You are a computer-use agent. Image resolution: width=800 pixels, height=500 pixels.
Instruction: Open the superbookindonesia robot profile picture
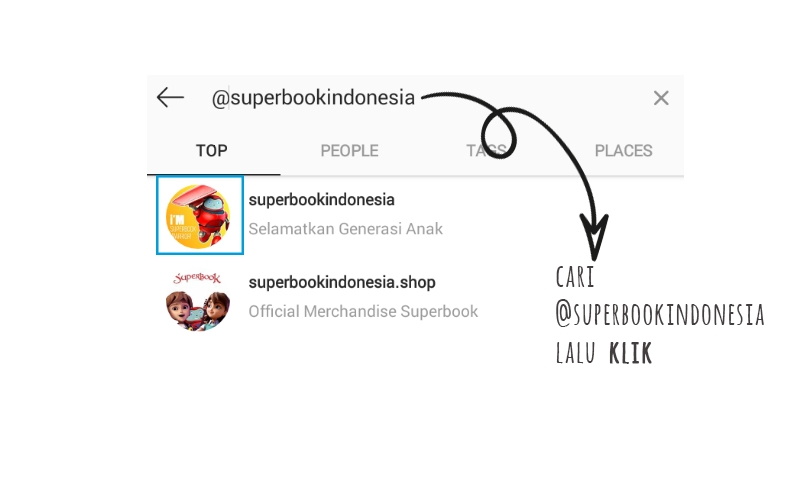coord(199,215)
